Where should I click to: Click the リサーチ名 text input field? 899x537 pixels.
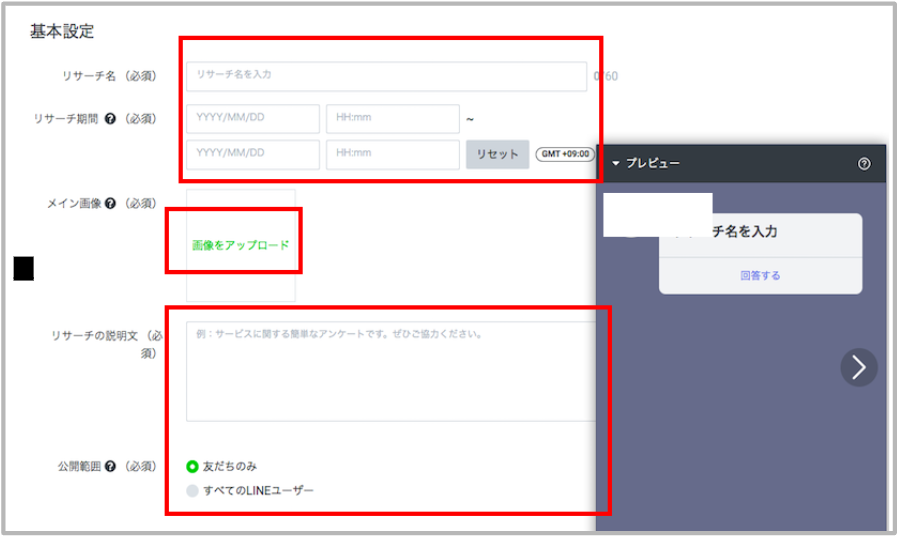pyautogui.click(x=386, y=76)
